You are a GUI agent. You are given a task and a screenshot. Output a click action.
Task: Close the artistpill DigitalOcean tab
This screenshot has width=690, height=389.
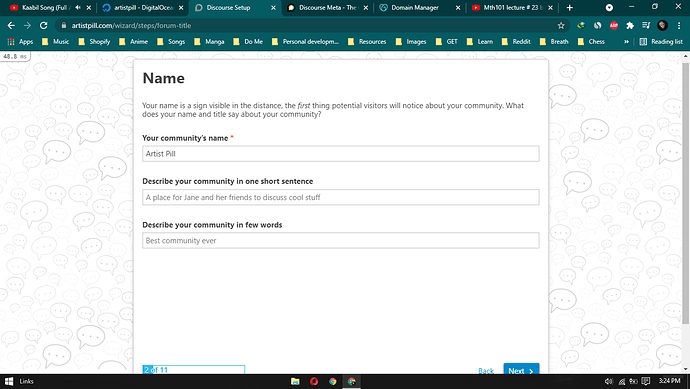click(x=181, y=7)
